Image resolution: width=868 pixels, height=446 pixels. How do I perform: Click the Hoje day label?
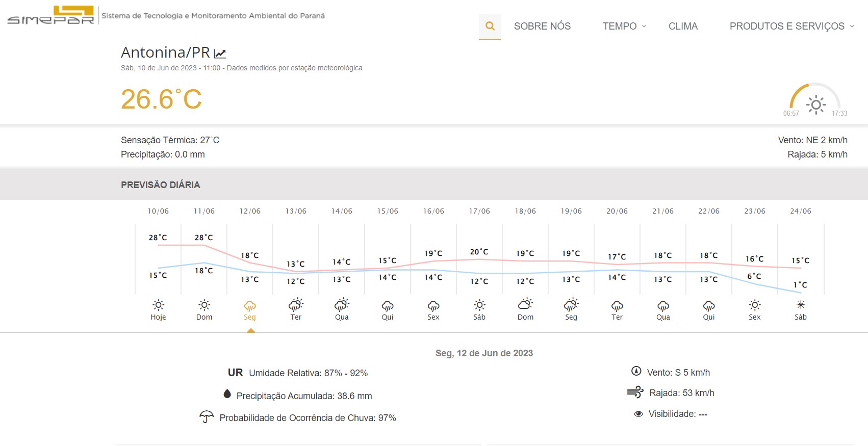[x=158, y=317]
